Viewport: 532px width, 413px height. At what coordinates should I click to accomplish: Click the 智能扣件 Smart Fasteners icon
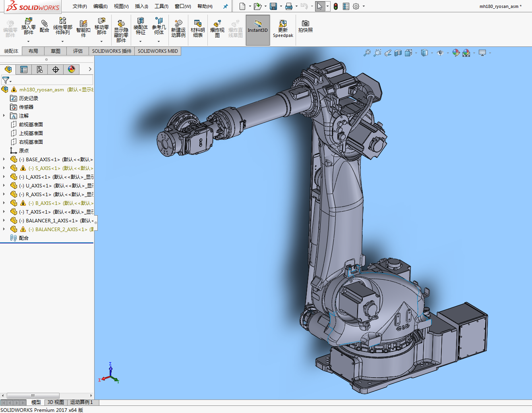[x=83, y=26]
